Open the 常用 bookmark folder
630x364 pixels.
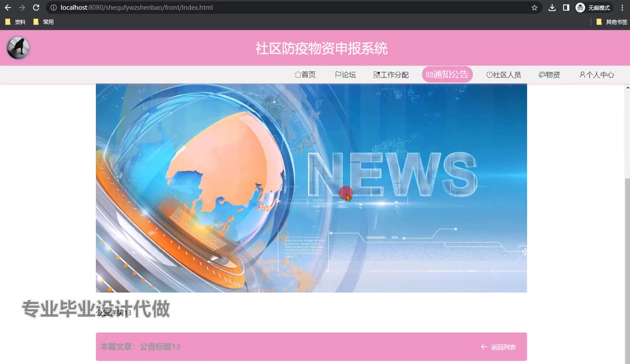click(43, 22)
